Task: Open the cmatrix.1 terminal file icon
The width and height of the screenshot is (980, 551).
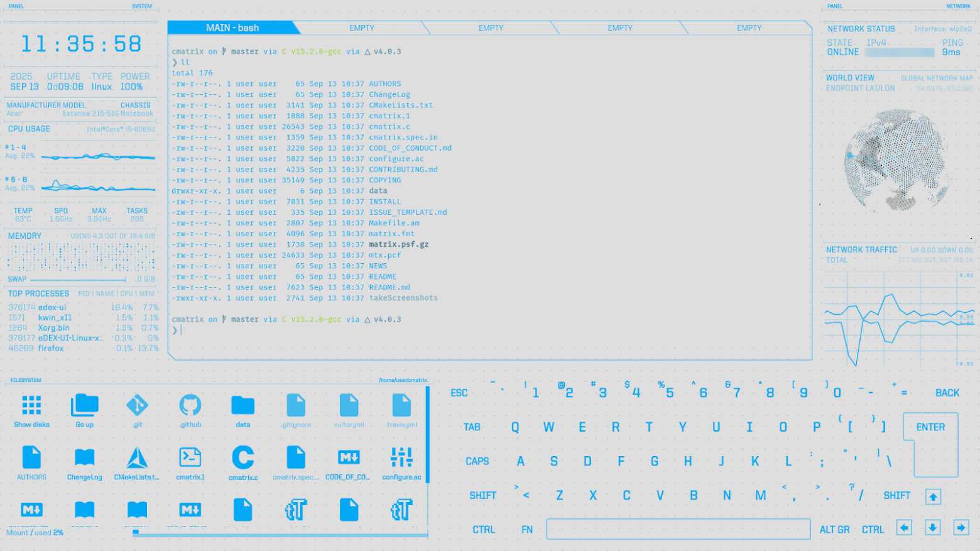Action: click(x=190, y=458)
